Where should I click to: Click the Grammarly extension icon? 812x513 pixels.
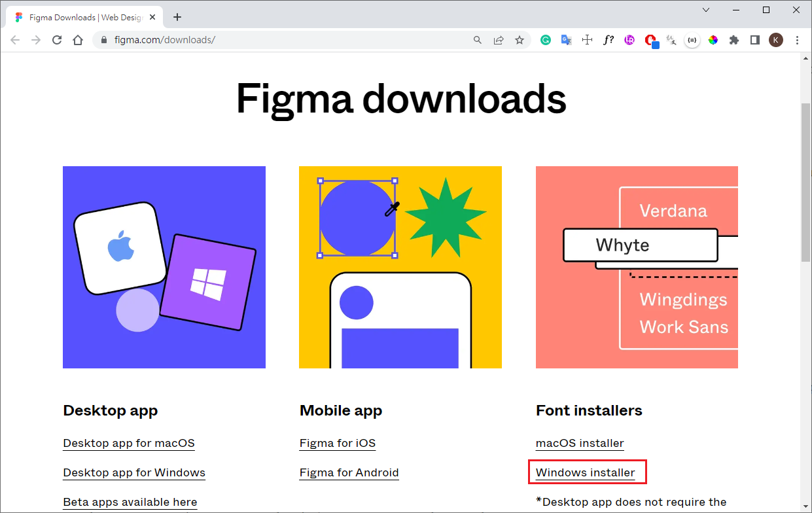point(545,40)
